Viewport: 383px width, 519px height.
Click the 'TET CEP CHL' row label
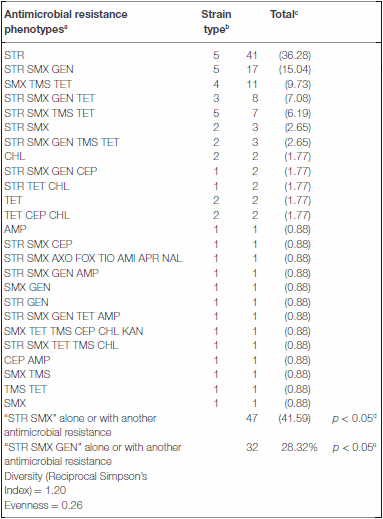37,215
